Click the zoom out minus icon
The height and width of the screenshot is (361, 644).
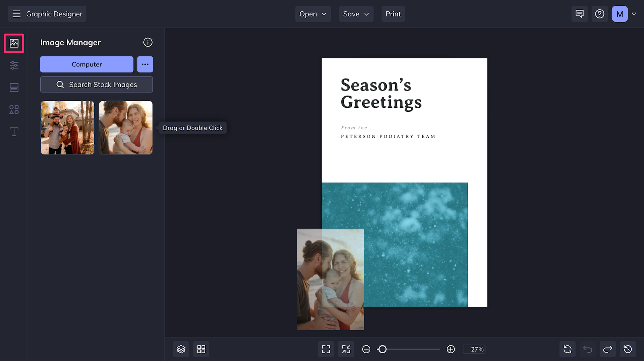(366, 349)
